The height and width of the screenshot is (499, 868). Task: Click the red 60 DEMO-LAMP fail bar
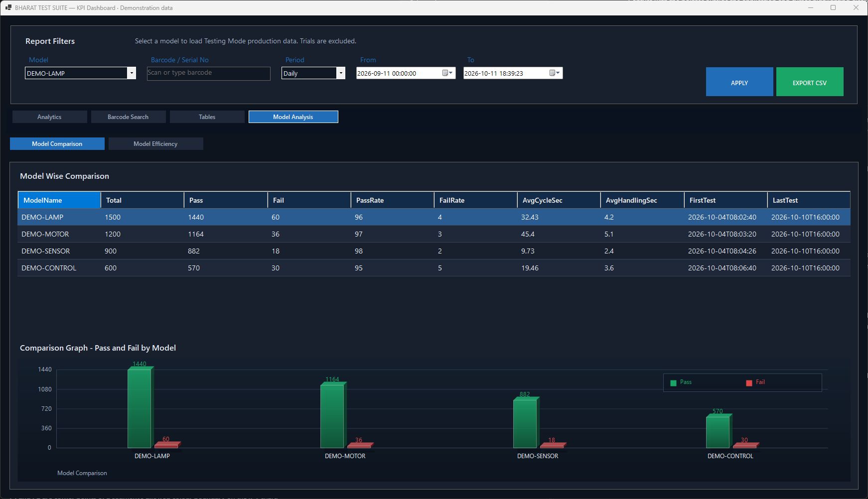click(167, 445)
